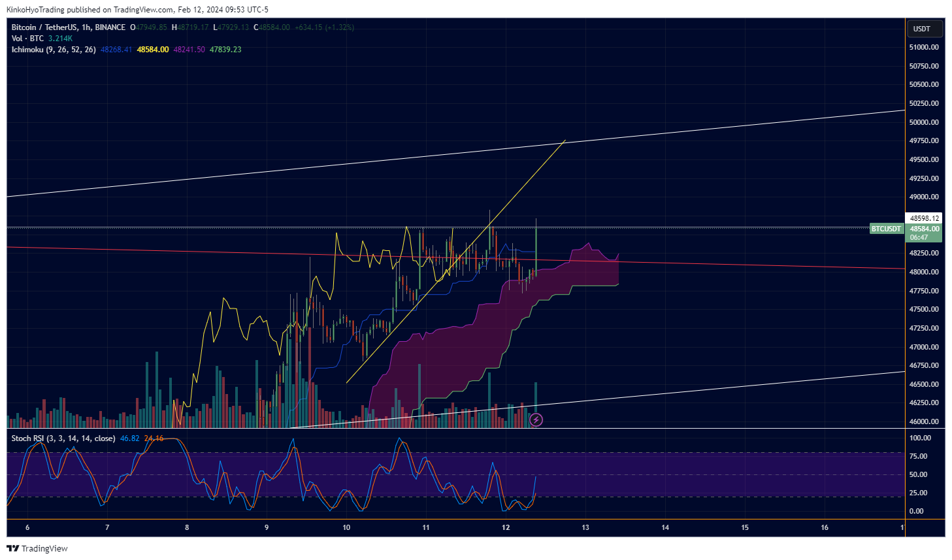Click Ichimoku value 47839.23 in legend
Viewport: 952px width, 560px height.
pyautogui.click(x=225, y=50)
